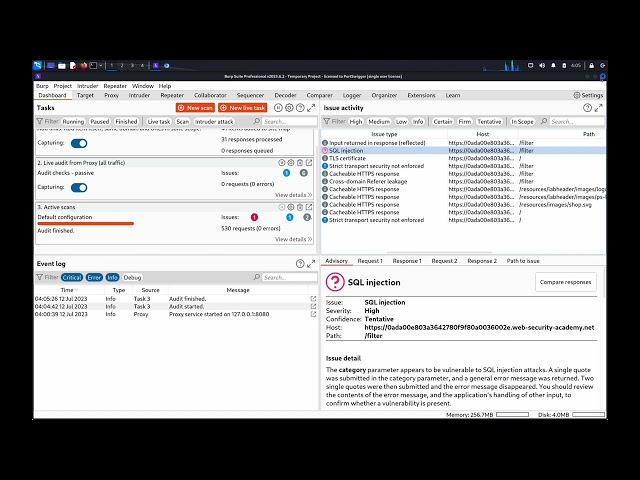Click the Compare responses button
The width and height of the screenshot is (640, 480).
(565, 282)
